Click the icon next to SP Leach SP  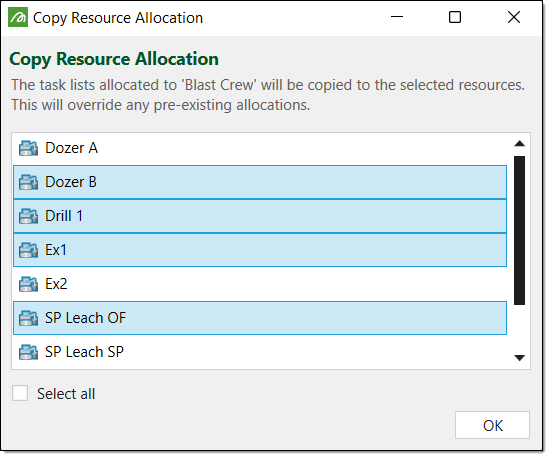click(x=28, y=352)
